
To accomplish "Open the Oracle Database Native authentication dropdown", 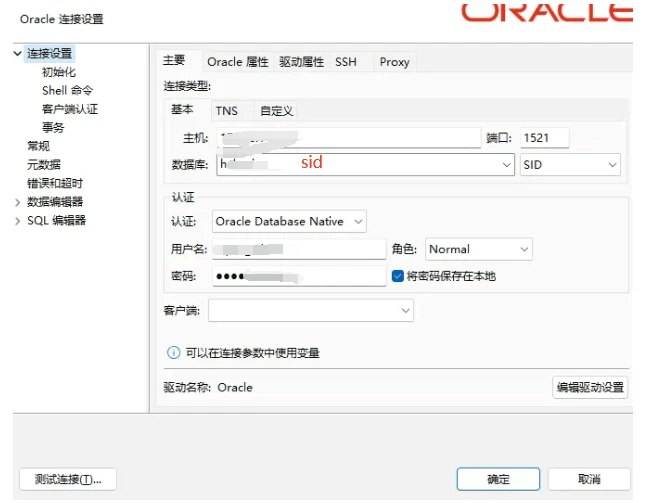I will [x=289, y=222].
